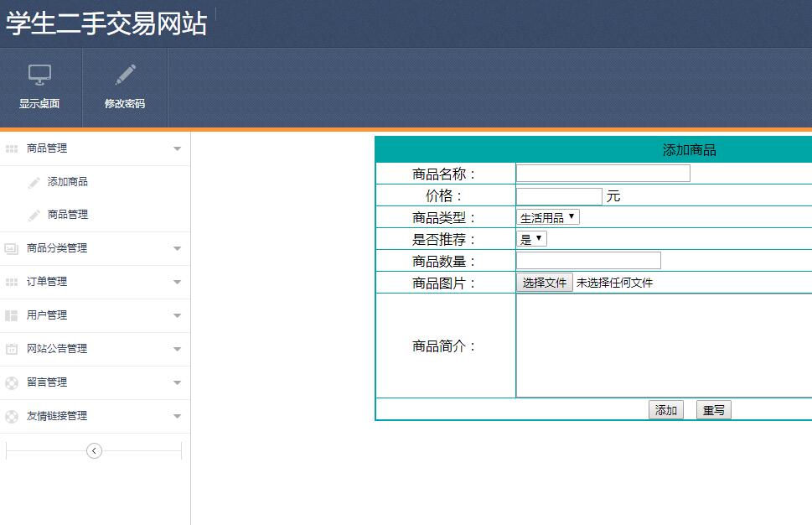
Task: Click the 商品分类管理 image icon
Action: tap(12, 249)
